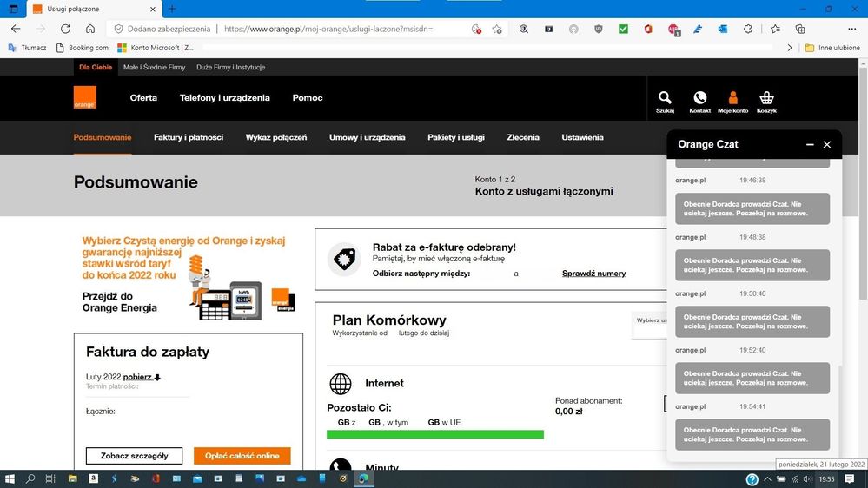Download Luty 2022 invoice via pobierz

142,377
